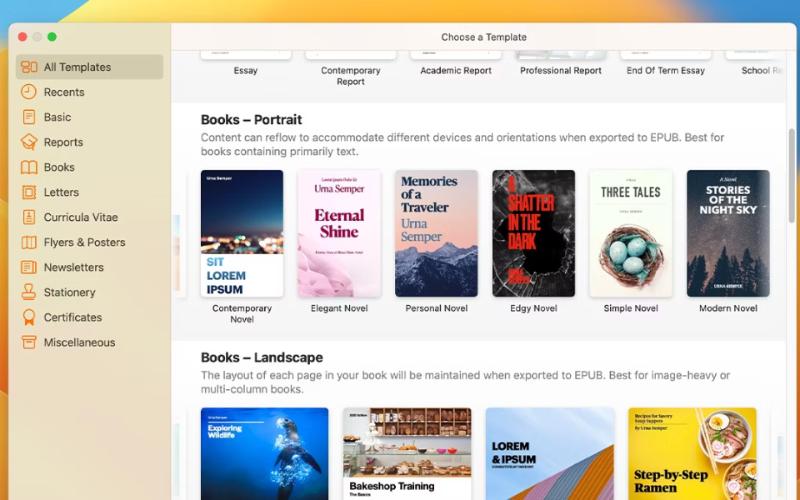The width and height of the screenshot is (800, 500).
Task: Click the Recents clock icon
Action: coord(29,92)
